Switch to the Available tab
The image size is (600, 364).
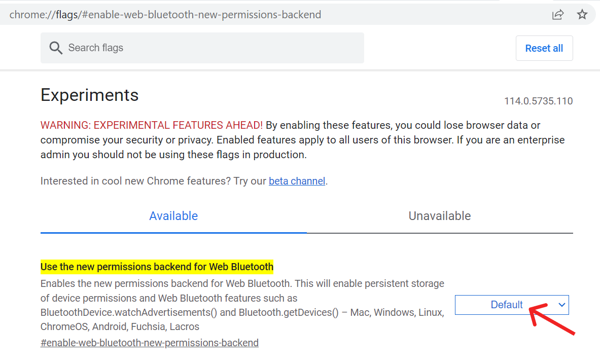(x=173, y=216)
